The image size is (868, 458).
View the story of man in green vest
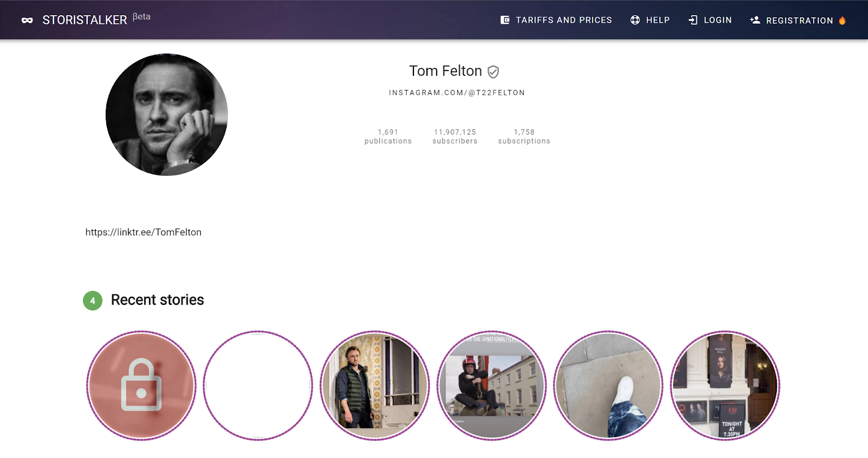[374, 385]
